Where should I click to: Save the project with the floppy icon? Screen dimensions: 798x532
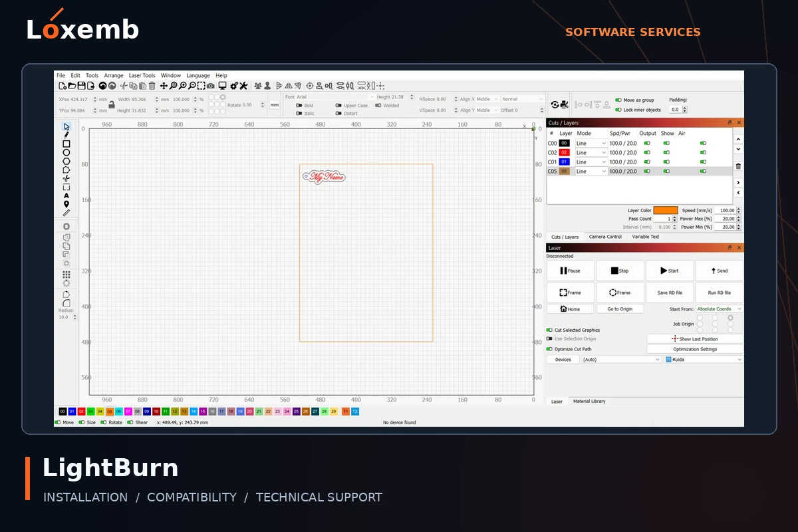[80, 86]
